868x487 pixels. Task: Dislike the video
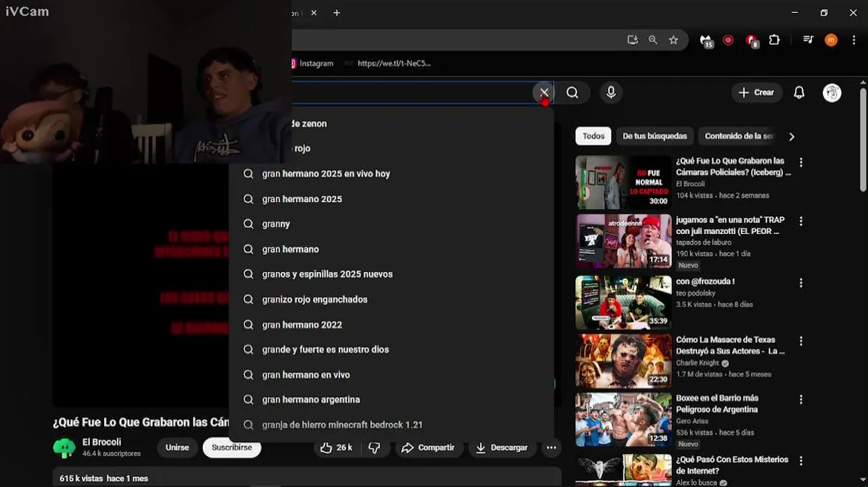tap(374, 448)
